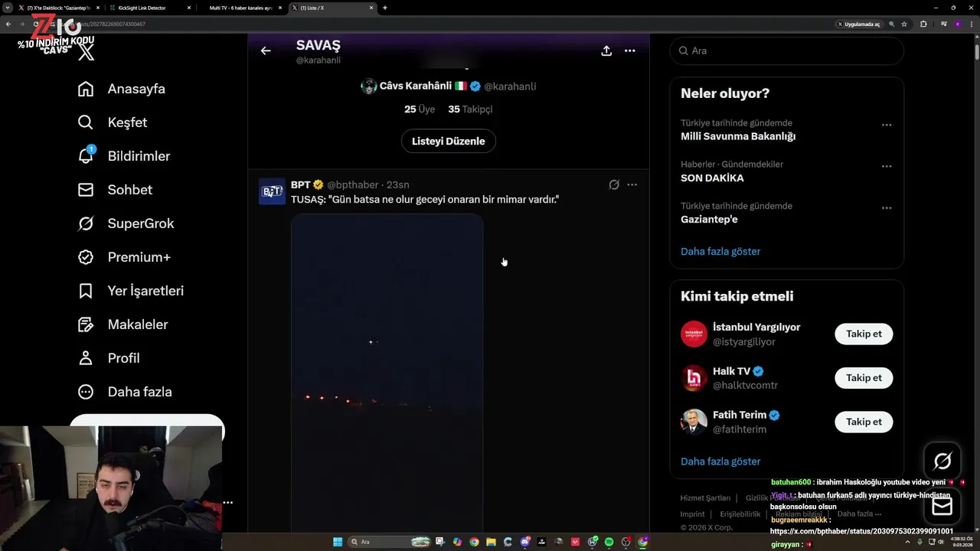
Task: Open floating messages envelope button
Action: pos(942,506)
